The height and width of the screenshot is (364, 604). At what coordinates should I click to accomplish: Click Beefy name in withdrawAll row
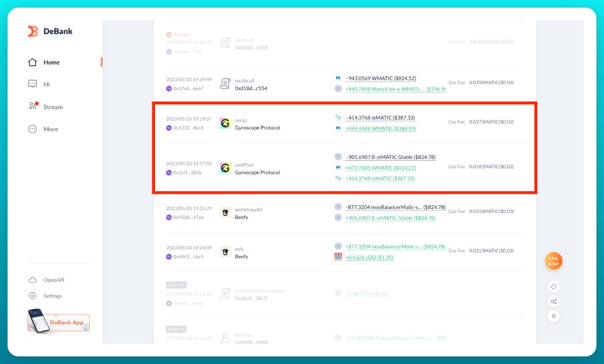[242, 217]
